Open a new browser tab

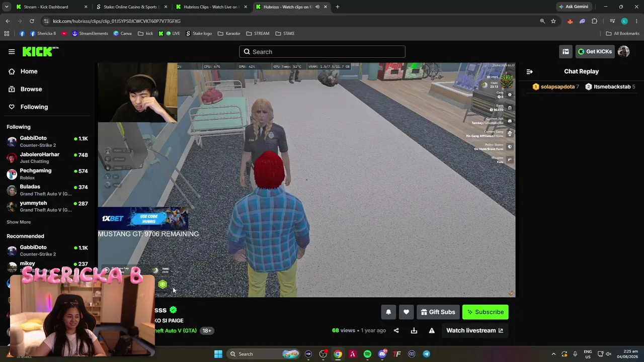coord(337,7)
